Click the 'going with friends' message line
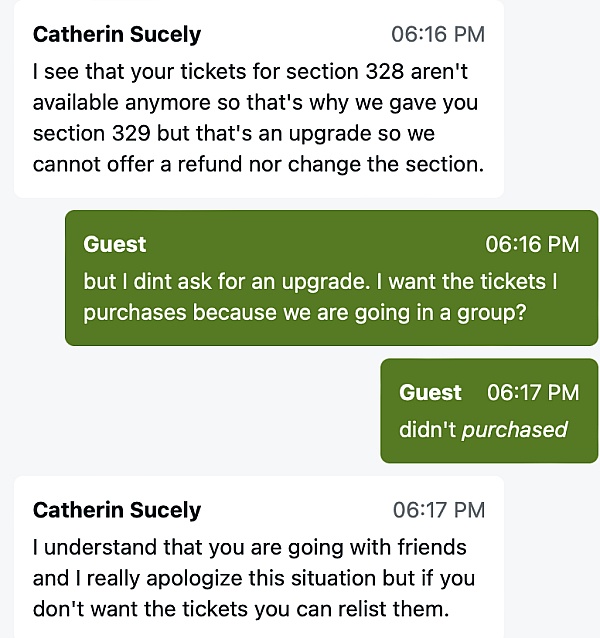 pos(249,548)
